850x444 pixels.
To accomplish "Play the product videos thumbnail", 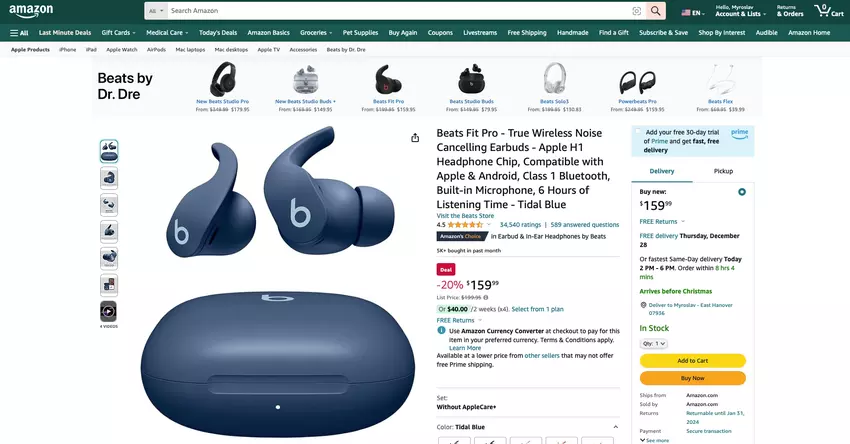I will point(108,311).
